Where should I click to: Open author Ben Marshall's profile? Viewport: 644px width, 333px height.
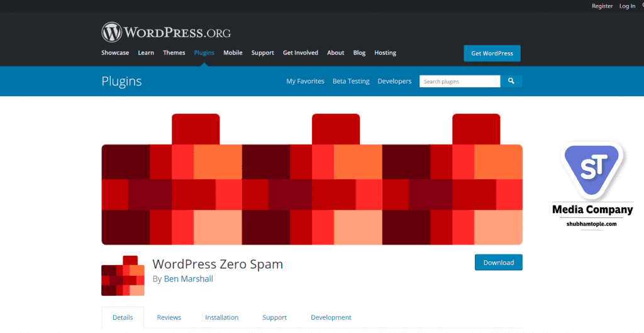[x=189, y=279]
